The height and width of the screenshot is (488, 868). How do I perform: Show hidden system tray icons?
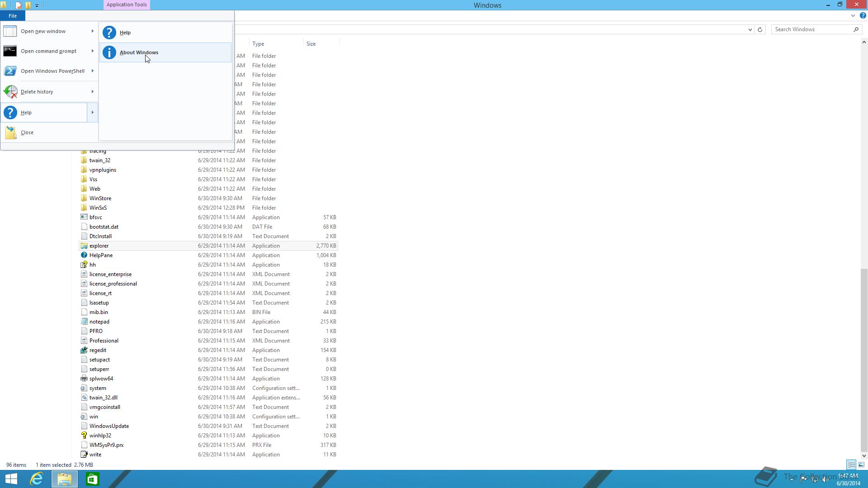point(792,479)
